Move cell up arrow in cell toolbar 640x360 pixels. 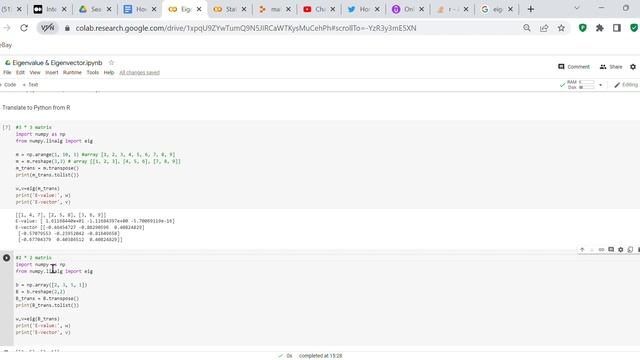(x=582, y=250)
